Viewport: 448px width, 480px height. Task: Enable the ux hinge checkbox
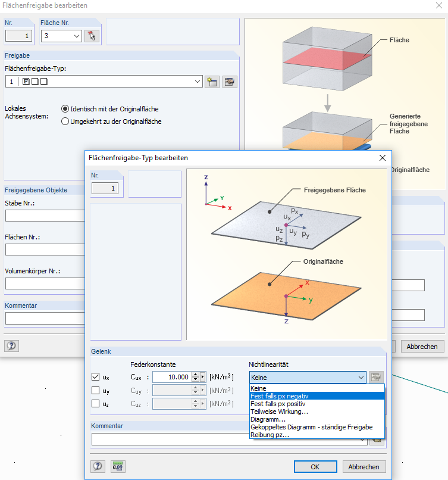pos(95,377)
